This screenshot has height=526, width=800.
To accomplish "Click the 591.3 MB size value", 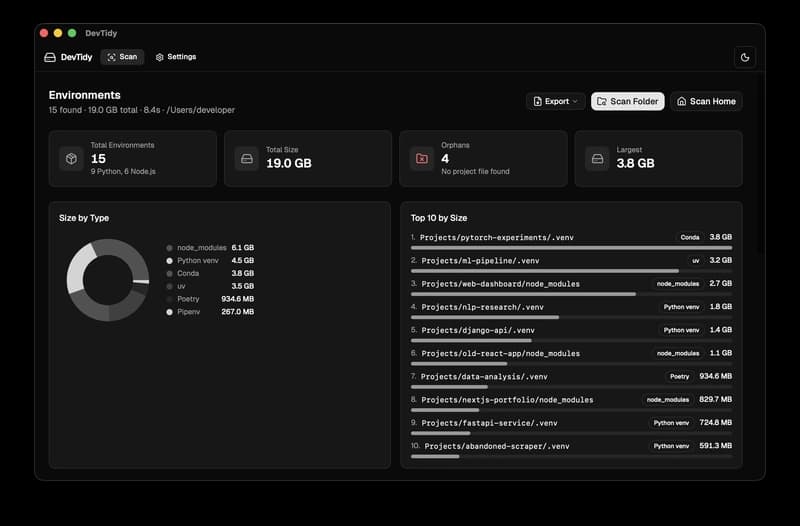I will pyautogui.click(x=715, y=446).
